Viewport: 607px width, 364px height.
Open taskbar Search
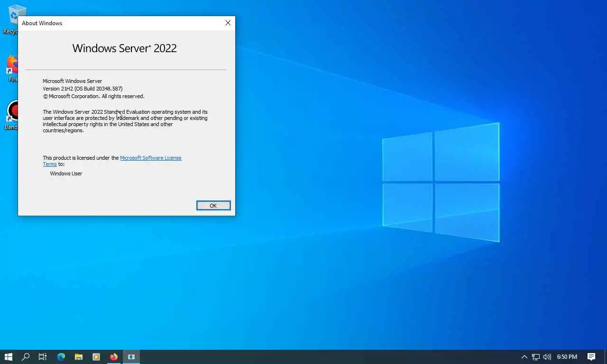pyautogui.click(x=26, y=357)
